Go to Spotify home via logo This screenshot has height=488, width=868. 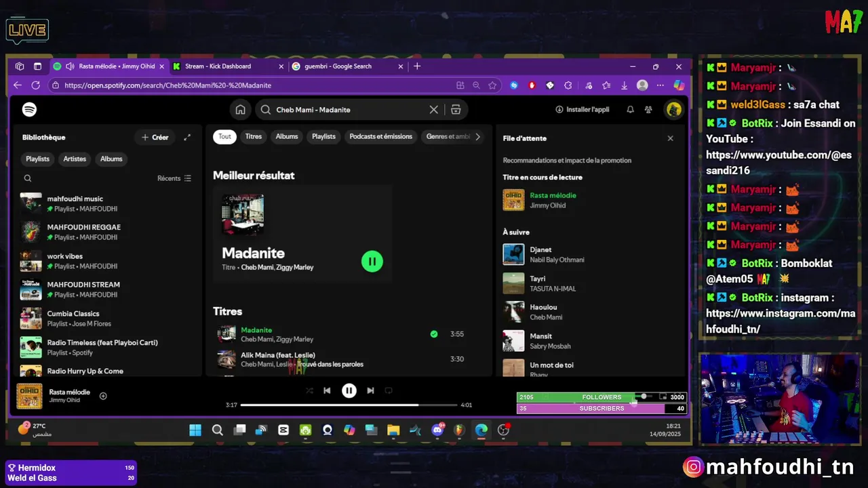pos(29,110)
